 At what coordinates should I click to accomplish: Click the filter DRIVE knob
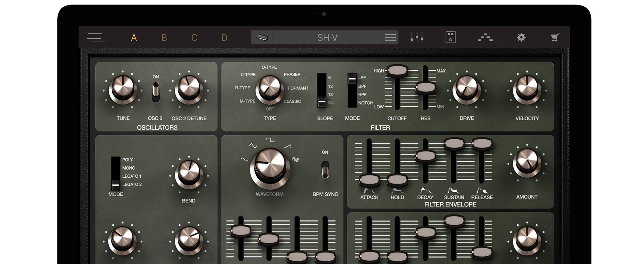tap(466, 89)
